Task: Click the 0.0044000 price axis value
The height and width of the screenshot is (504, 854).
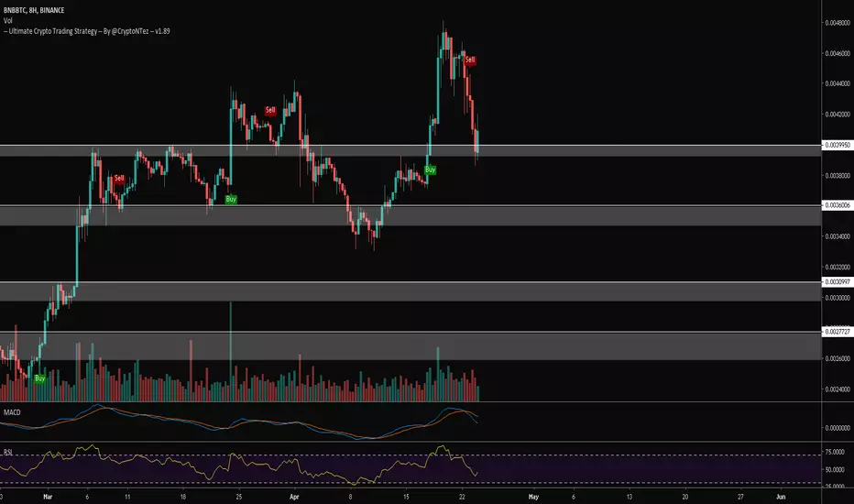Action: (838, 84)
